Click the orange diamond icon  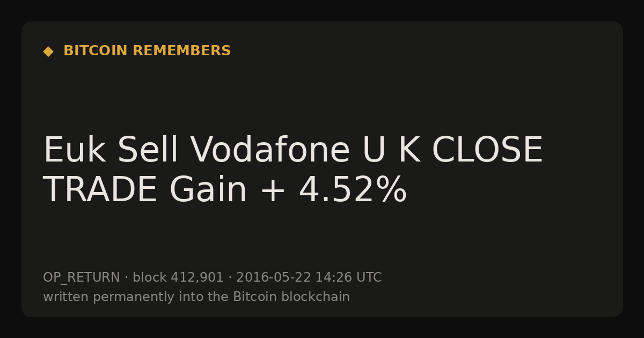48,51
